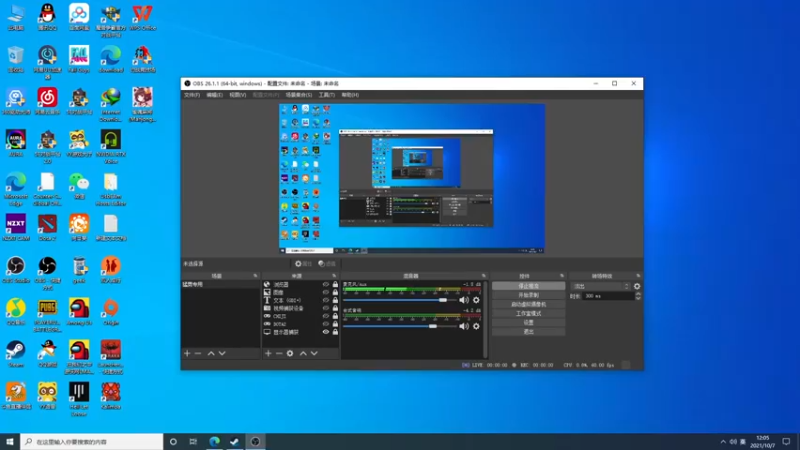
Task: Open the 编辑(E) menu
Action: (x=214, y=95)
